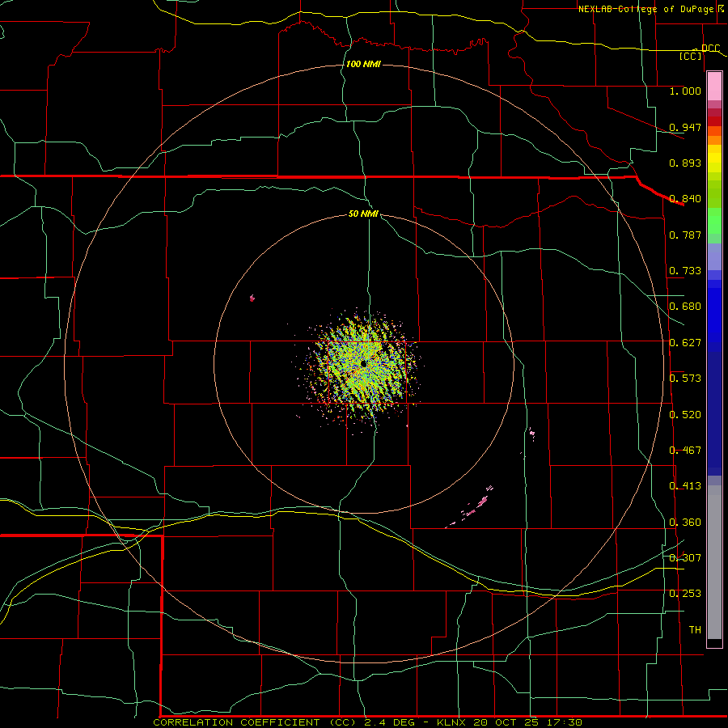Click the 0.573 color scale label

point(685,379)
